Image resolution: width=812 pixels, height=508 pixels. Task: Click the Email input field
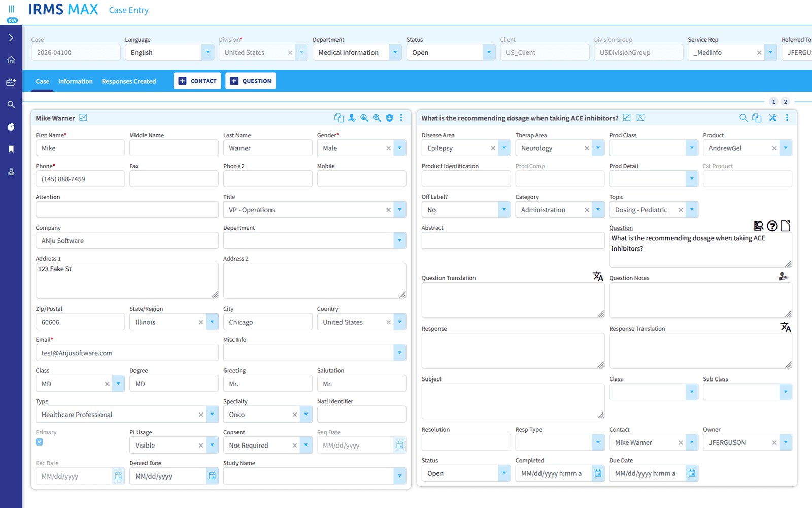127,353
